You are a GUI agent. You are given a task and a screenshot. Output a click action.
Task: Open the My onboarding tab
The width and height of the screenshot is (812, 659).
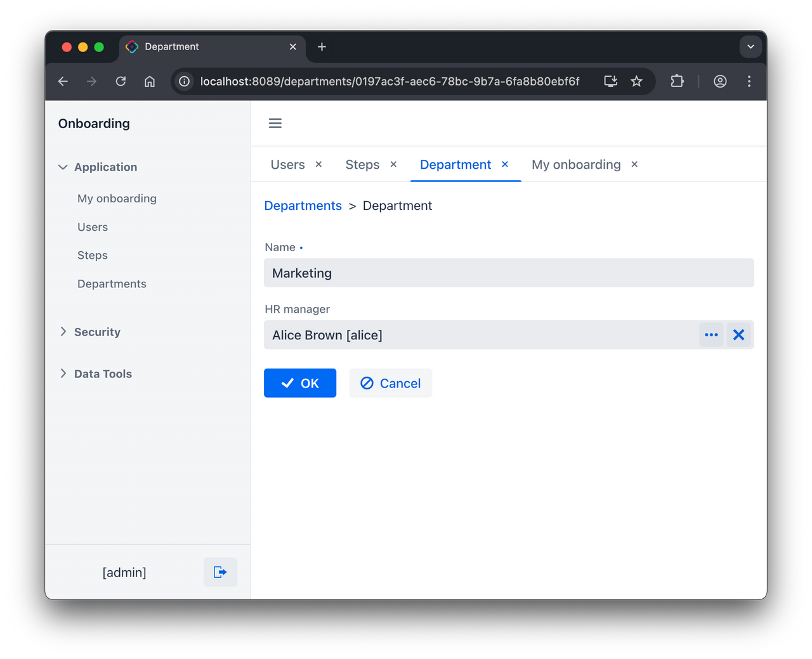pyautogui.click(x=576, y=164)
